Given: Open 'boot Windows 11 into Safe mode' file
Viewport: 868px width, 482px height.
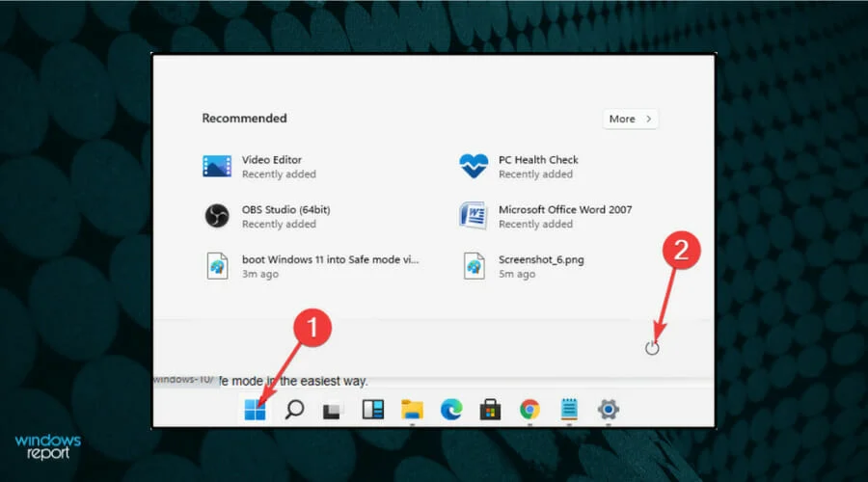Looking at the screenshot, I should [331, 259].
